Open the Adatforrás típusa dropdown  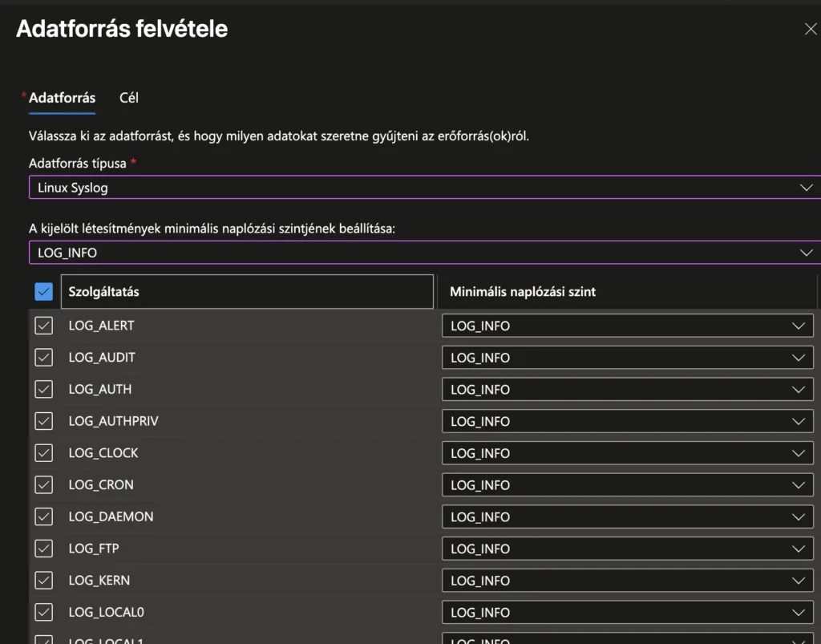(425, 188)
